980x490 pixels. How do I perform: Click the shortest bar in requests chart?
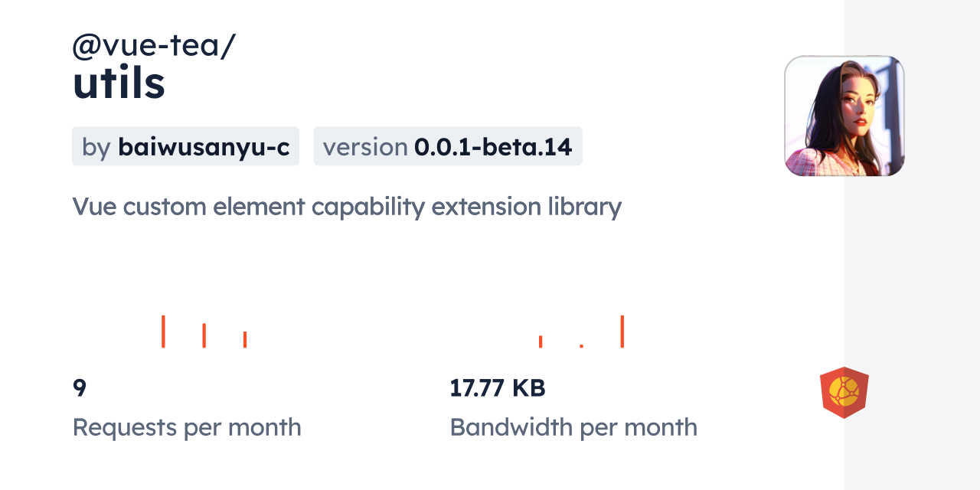[x=245, y=339]
